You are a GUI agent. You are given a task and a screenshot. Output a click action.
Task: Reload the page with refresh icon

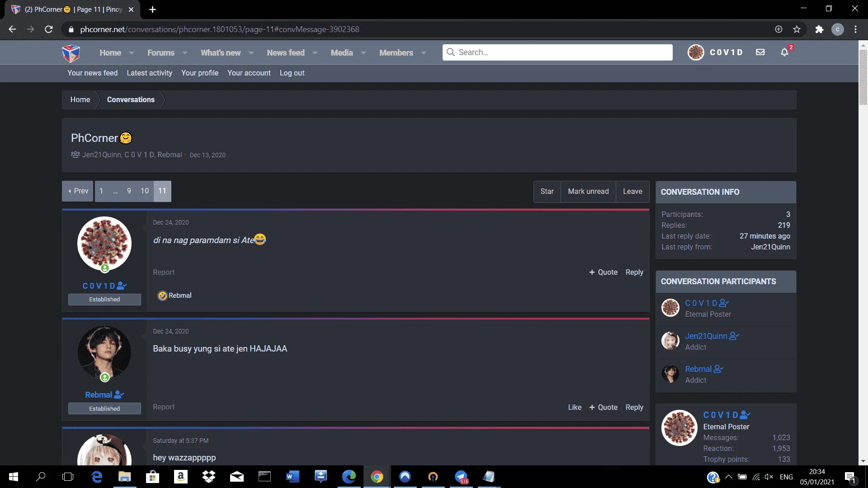pyautogui.click(x=49, y=29)
